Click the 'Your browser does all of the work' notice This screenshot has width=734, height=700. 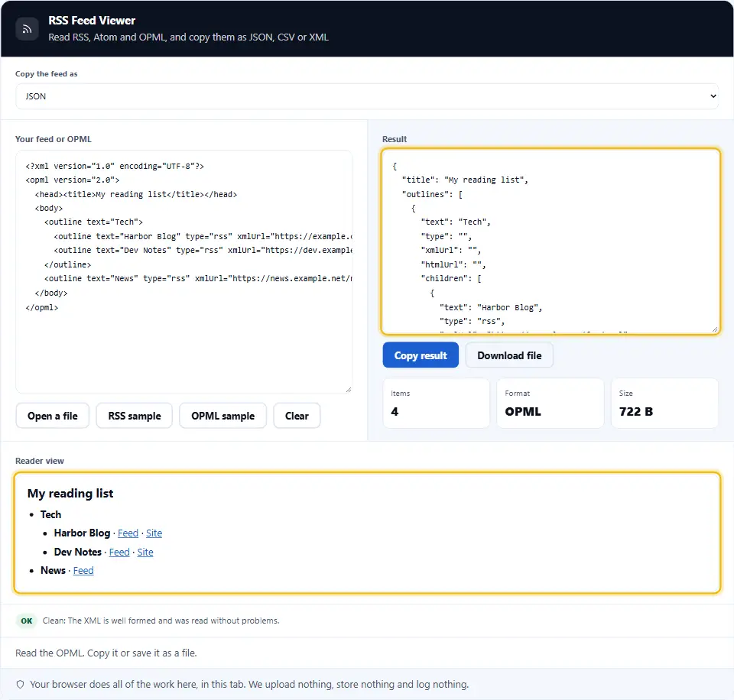[249, 684]
